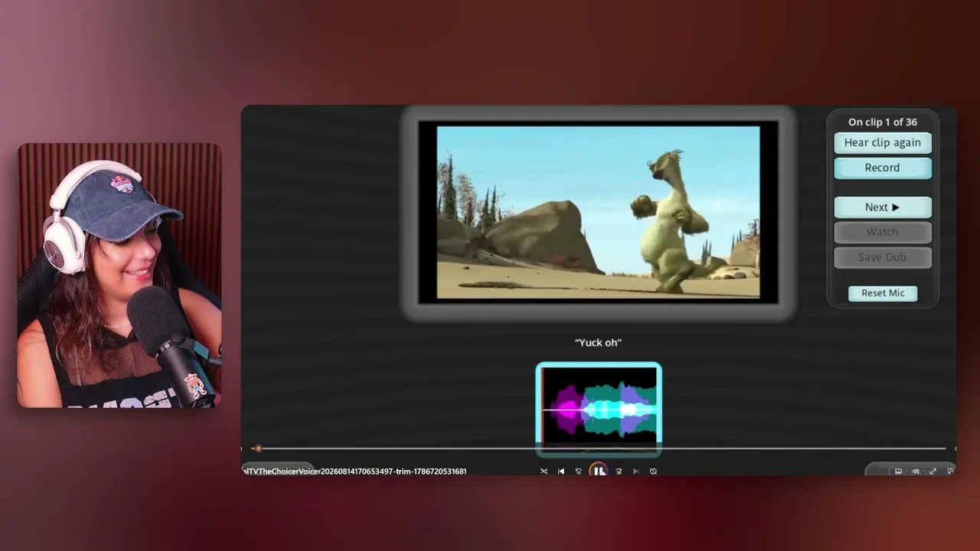
Task: Start recording with the Record button
Action: 883,168
